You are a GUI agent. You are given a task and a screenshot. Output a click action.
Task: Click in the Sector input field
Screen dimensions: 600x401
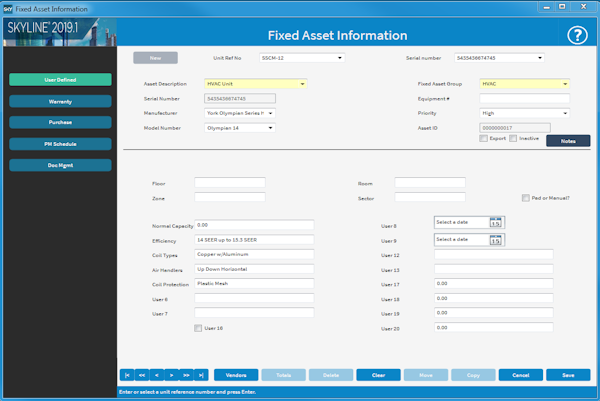pyautogui.click(x=430, y=197)
